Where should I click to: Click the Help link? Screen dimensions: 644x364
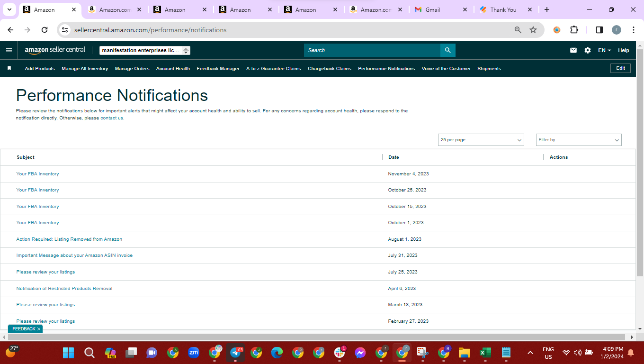point(624,50)
